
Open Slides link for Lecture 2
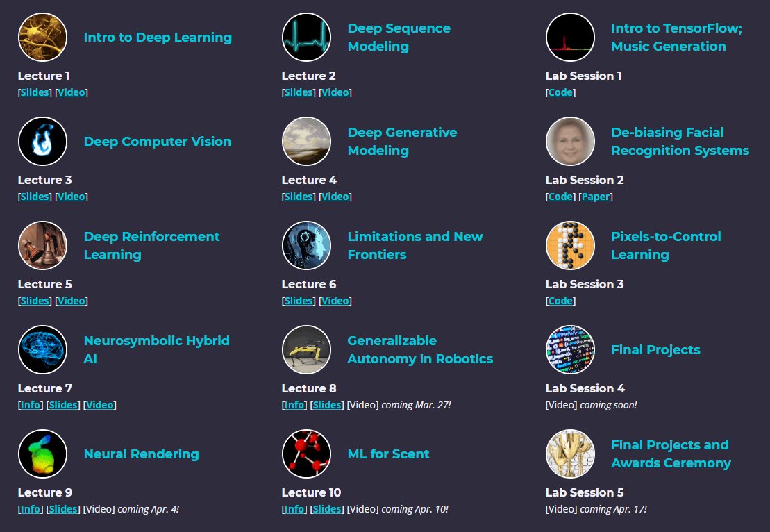(x=299, y=92)
